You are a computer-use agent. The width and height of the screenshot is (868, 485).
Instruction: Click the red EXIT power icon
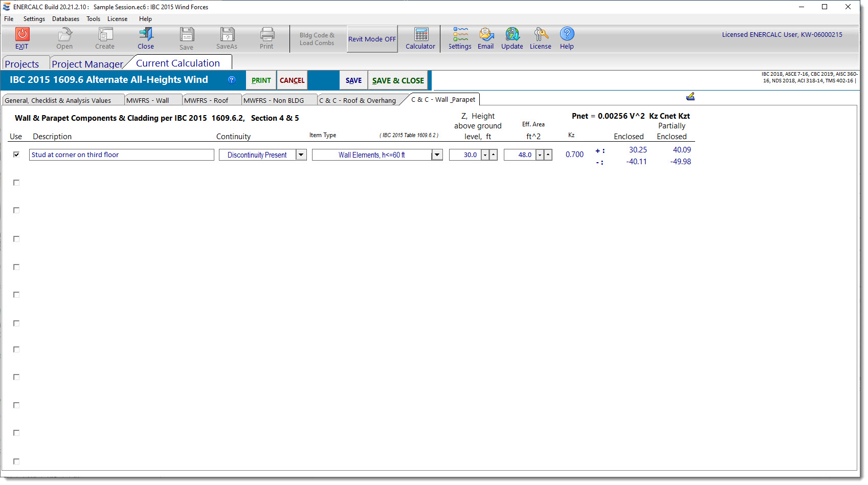point(22,35)
